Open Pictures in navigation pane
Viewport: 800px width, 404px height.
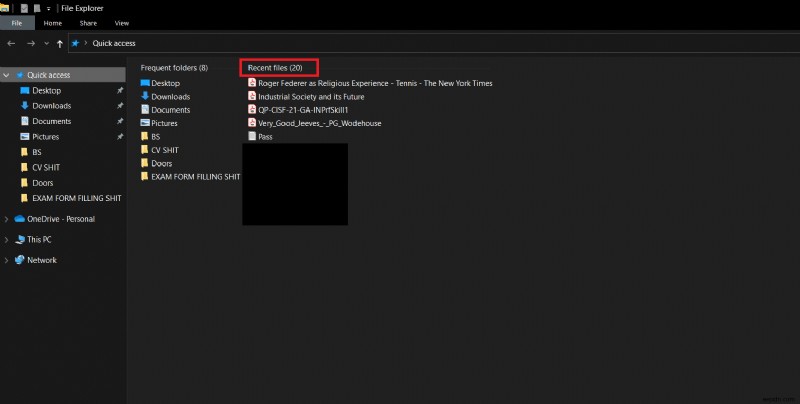[x=45, y=136]
